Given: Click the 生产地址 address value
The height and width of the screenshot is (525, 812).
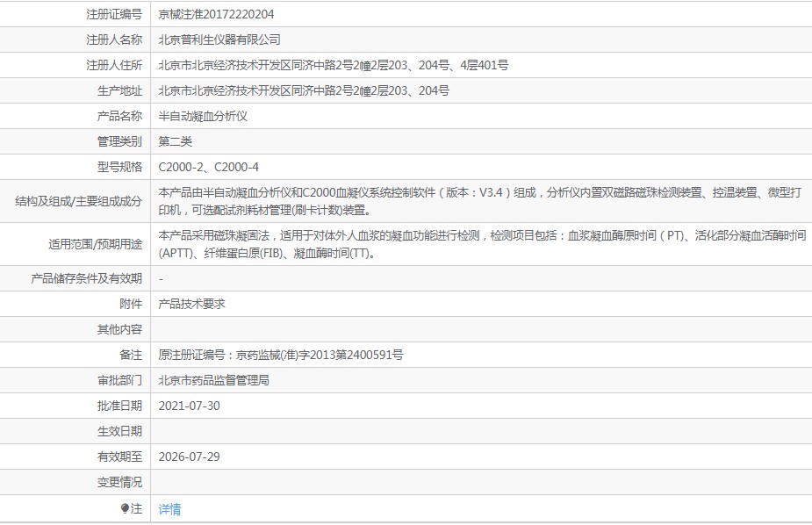Looking at the screenshot, I should (x=304, y=90).
